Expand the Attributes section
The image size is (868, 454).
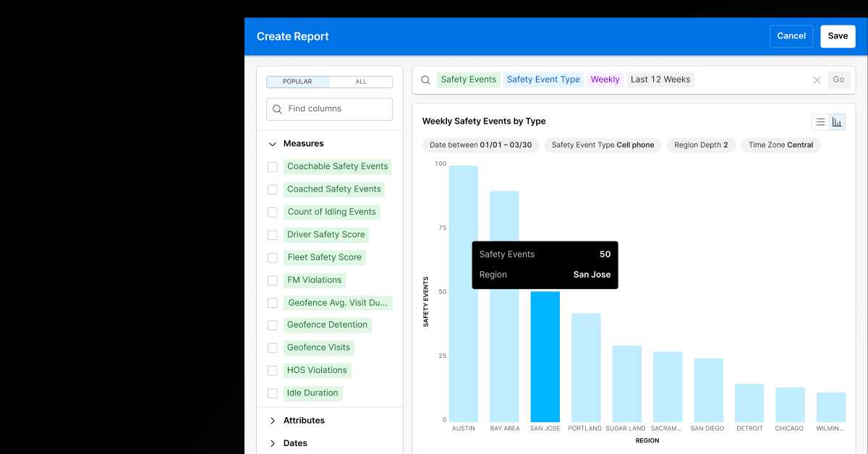click(273, 421)
